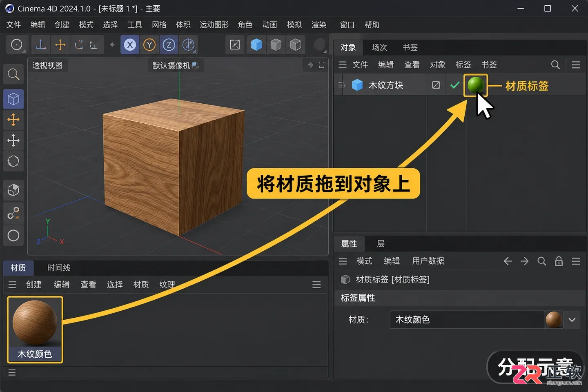Search in the Object manager
The width and height of the screenshot is (588, 392).
tap(555, 65)
